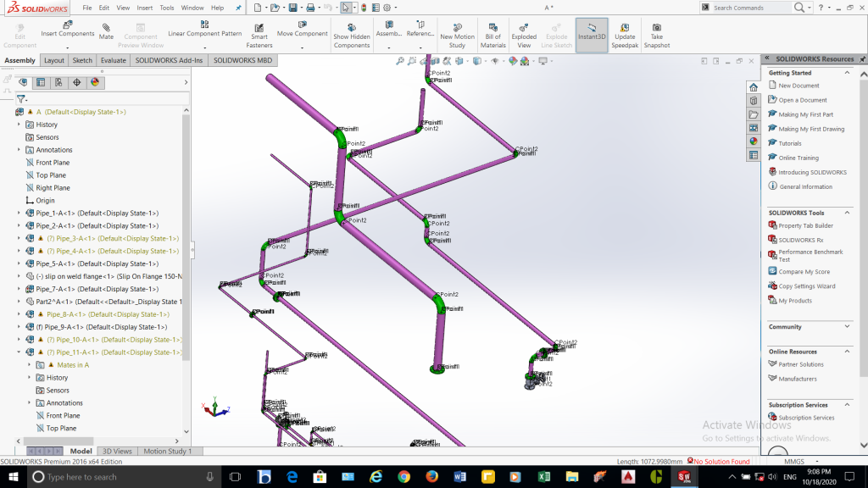The height and width of the screenshot is (488, 868).
Task: Open the Tools menu
Action: [x=167, y=8]
